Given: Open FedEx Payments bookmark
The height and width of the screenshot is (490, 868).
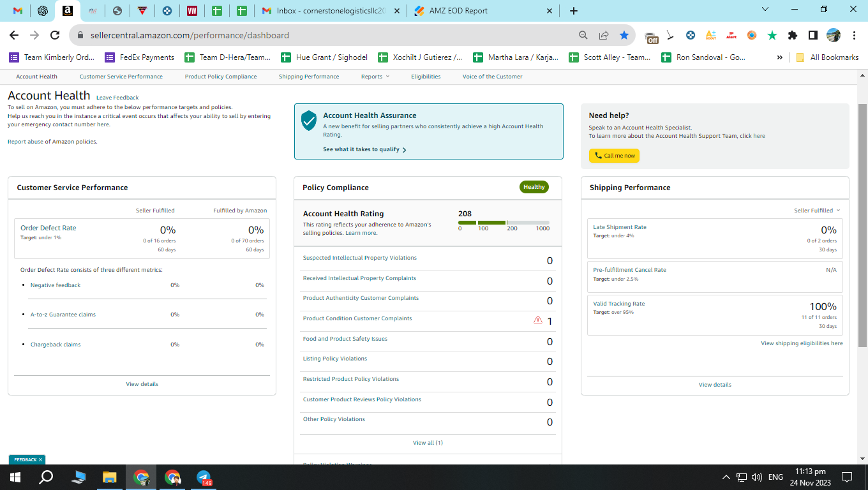Looking at the screenshot, I should click(140, 57).
